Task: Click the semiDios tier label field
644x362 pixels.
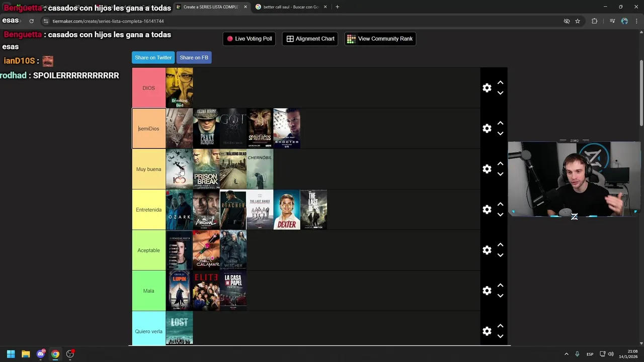Action: point(148,129)
